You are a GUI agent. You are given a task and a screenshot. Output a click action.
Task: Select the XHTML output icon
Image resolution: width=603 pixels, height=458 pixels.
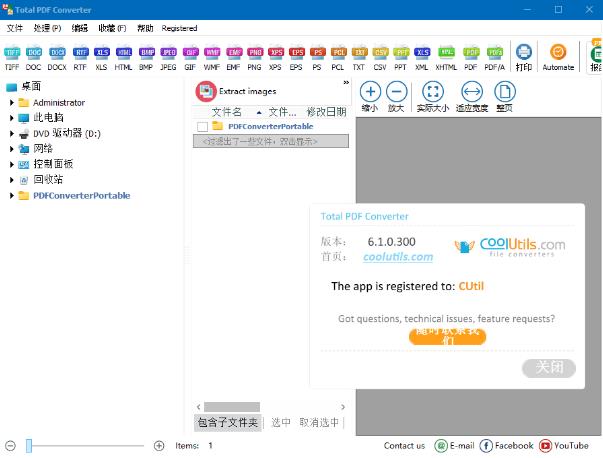pyautogui.click(x=446, y=58)
